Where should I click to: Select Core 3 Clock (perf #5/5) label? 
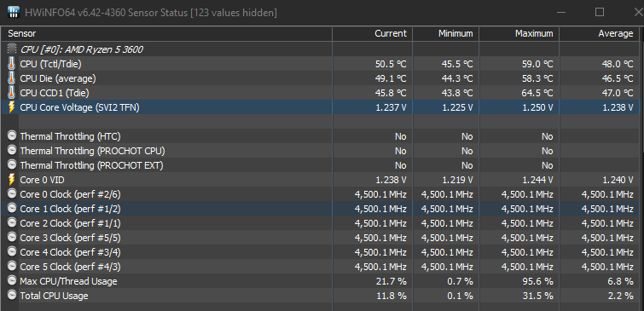click(70, 238)
